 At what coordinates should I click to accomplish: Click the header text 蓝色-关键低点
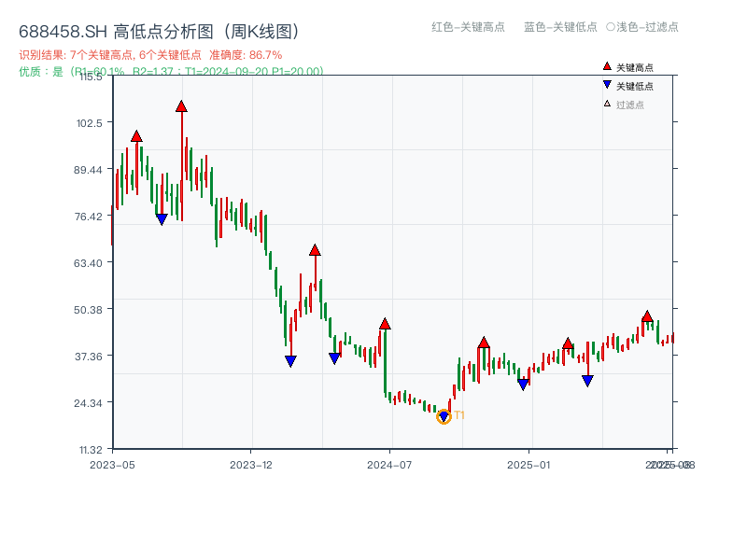click(x=560, y=27)
